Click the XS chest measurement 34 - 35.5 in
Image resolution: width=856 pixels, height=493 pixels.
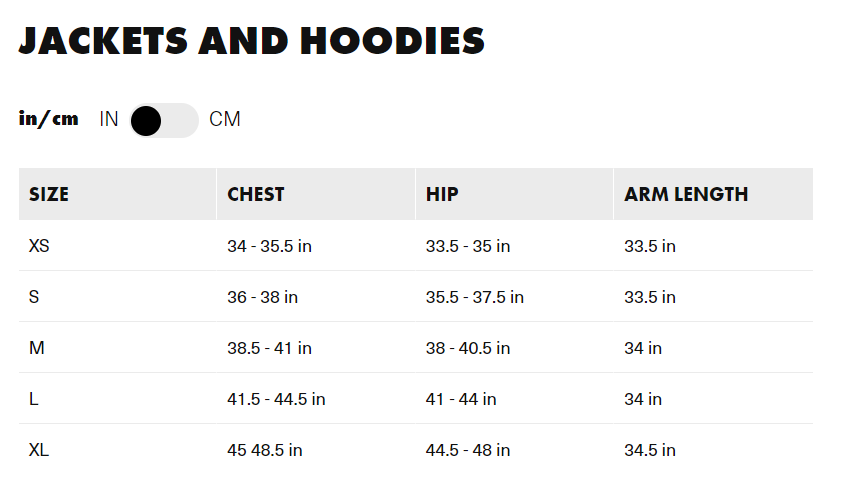[269, 246]
